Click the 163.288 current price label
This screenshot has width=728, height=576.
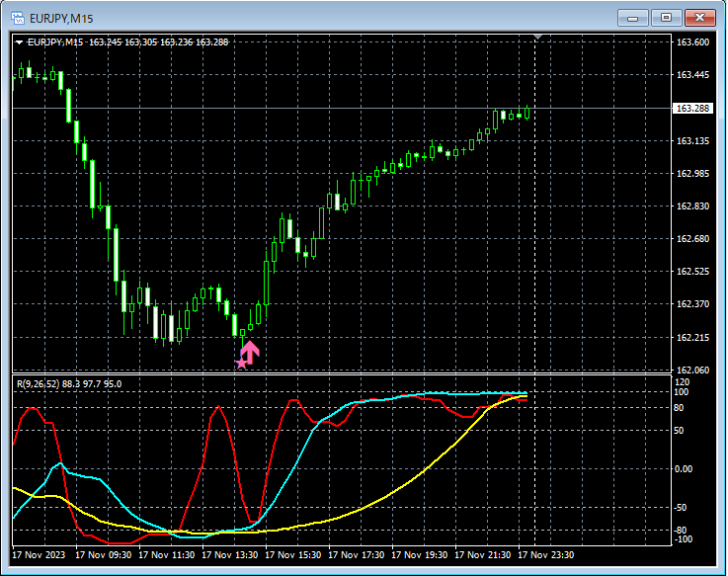tap(692, 109)
